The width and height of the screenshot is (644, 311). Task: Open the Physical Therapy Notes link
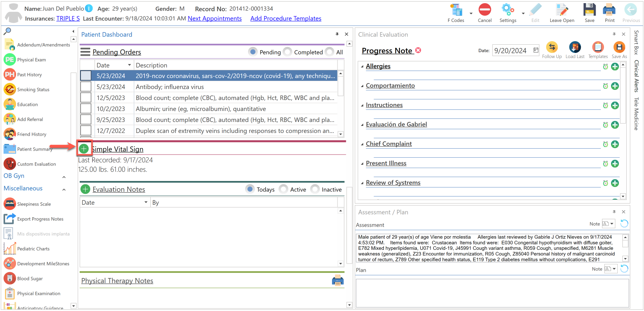tap(117, 281)
